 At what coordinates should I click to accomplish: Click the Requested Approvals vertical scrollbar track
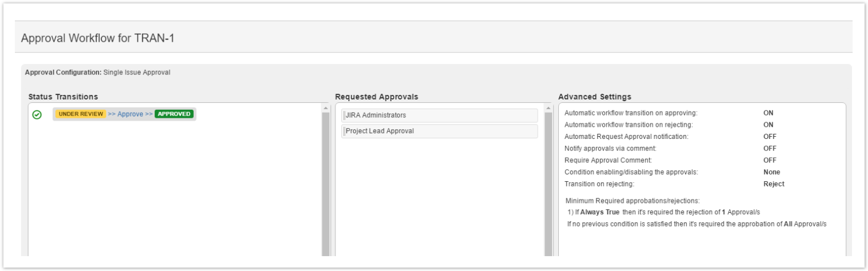pos(549,183)
